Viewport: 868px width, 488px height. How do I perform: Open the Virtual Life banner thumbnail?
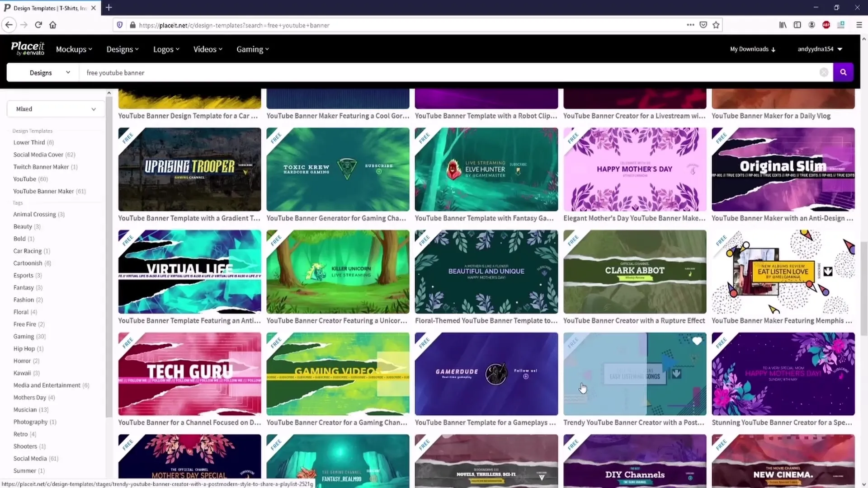click(x=189, y=272)
